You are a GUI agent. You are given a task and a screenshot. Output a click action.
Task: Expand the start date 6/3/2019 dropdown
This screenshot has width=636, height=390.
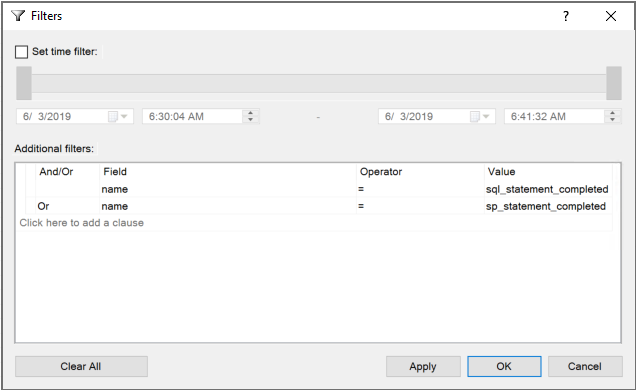point(124,117)
